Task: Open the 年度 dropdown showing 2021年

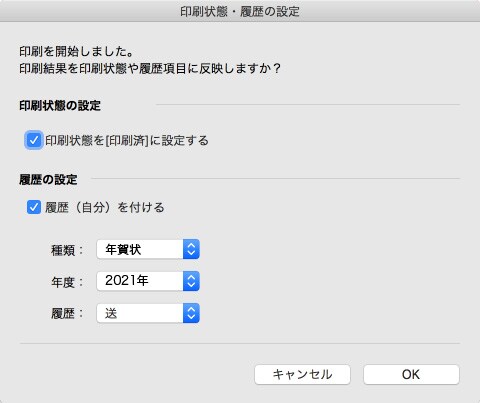Action: click(x=148, y=281)
